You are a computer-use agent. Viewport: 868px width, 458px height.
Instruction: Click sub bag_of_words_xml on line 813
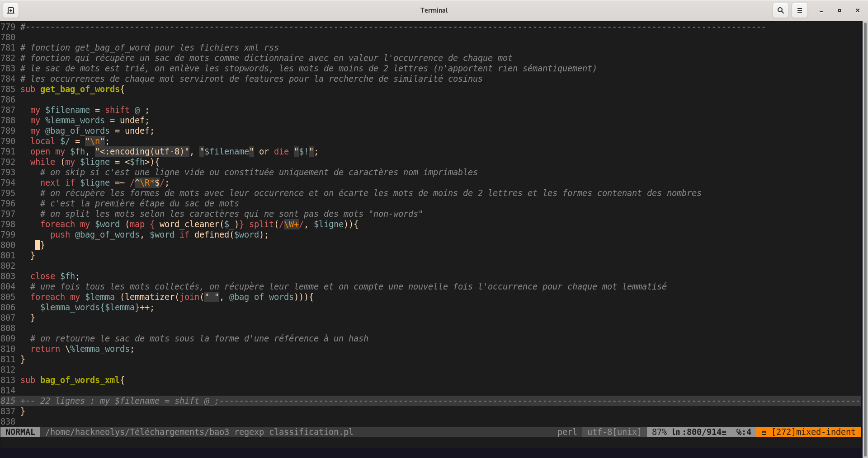pos(72,380)
